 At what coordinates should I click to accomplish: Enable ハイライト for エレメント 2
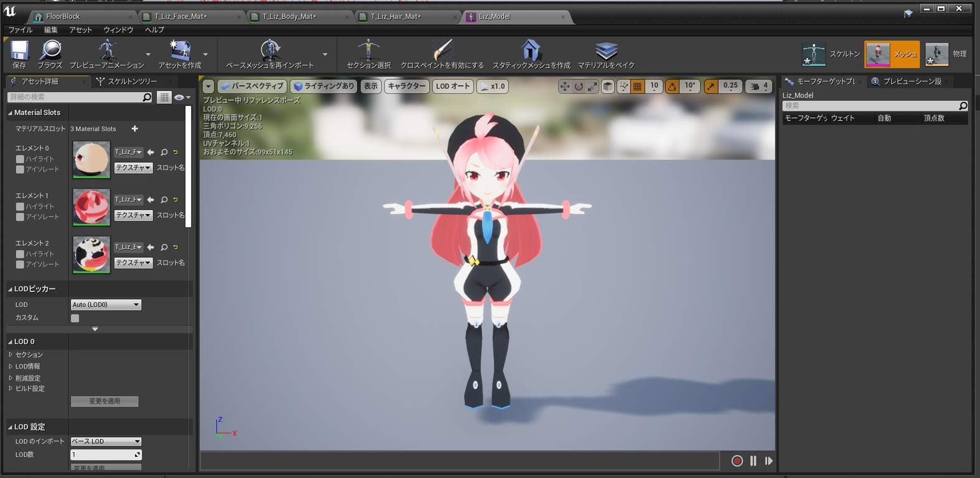pyautogui.click(x=20, y=254)
